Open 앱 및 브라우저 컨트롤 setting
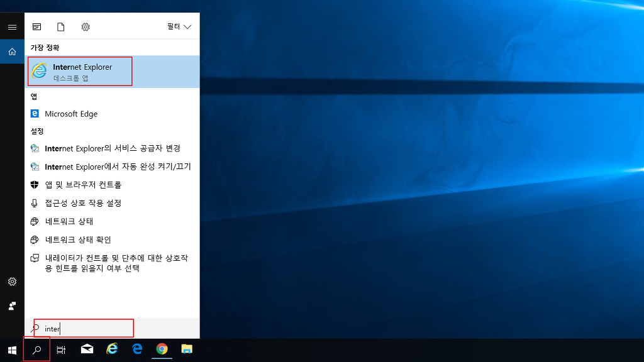Screen dimensions: 644x362 tap(112, 185)
